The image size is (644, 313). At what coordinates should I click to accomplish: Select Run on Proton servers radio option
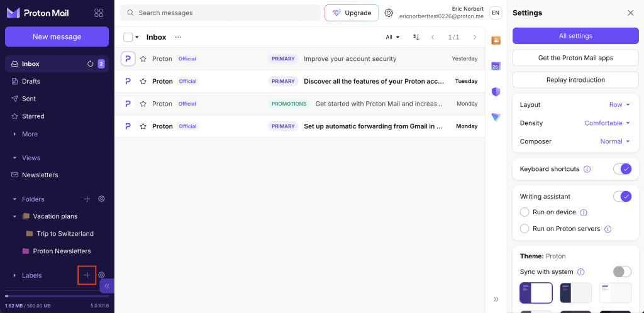(525, 229)
